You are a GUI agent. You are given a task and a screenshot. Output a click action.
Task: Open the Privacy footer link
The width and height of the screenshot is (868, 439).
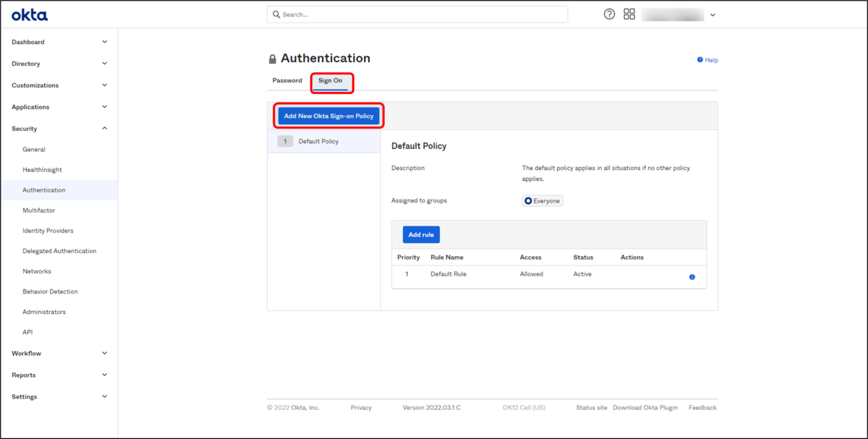[x=361, y=408]
